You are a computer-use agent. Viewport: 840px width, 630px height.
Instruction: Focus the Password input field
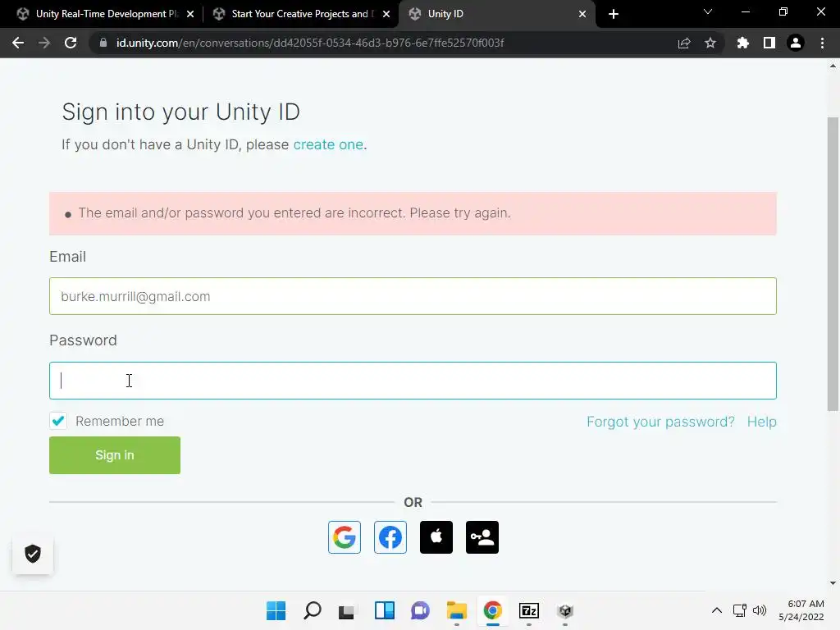coord(413,381)
